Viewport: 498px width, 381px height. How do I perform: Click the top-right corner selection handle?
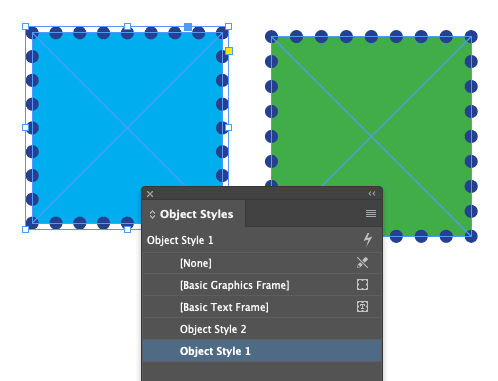(228, 26)
